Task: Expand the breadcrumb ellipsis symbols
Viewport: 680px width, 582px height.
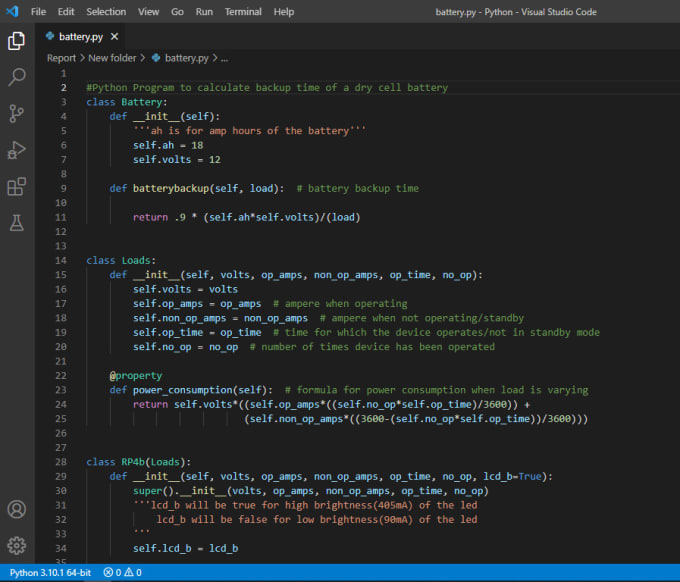Action: pyautogui.click(x=224, y=58)
